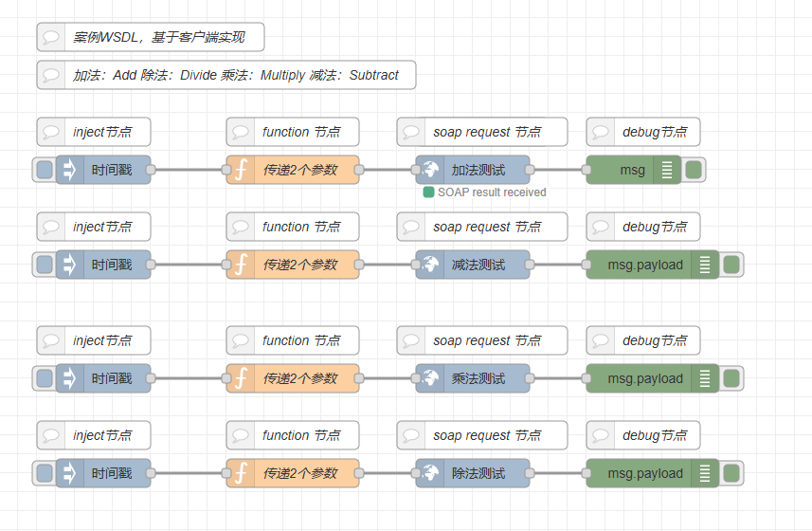Screen dimensions: 812x531
Task: Click the inject arrow icon in 减法测试 row
Action: tap(70, 265)
